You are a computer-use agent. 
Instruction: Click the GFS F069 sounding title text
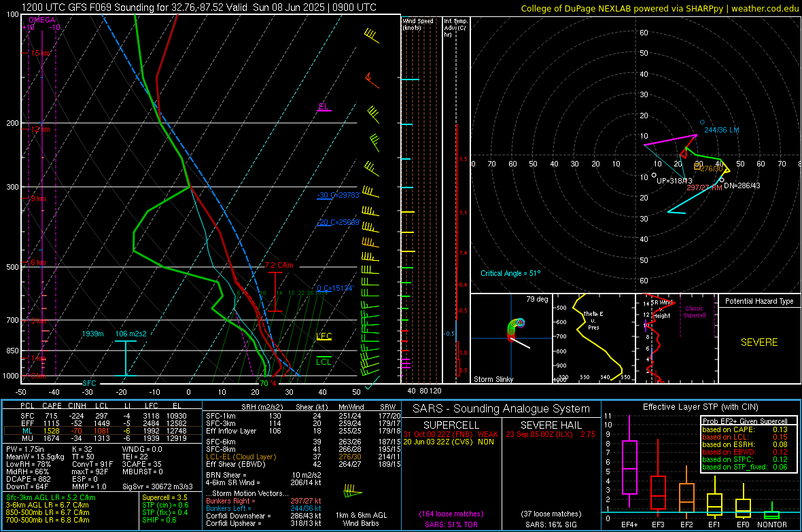(199, 7)
